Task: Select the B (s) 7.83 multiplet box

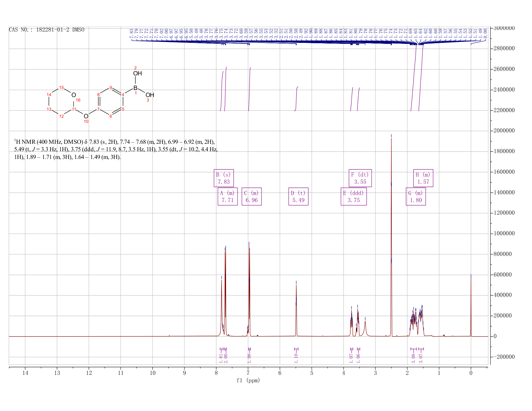Action: pyautogui.click(x=223, y=178)
